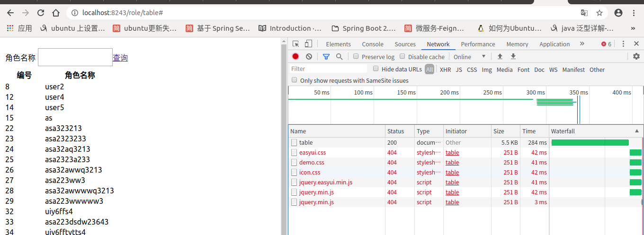Viewport: 644px width, 235px height.
Task: Open the Memory tab
Action: click(517, 44)
